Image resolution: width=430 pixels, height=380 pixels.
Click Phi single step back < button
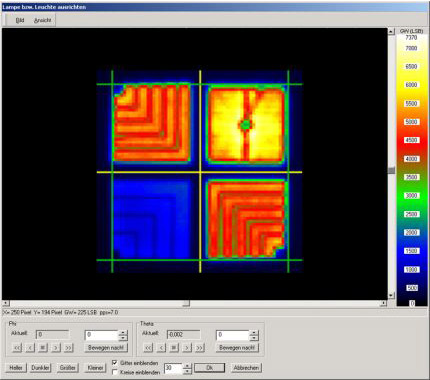coord(30,348)
